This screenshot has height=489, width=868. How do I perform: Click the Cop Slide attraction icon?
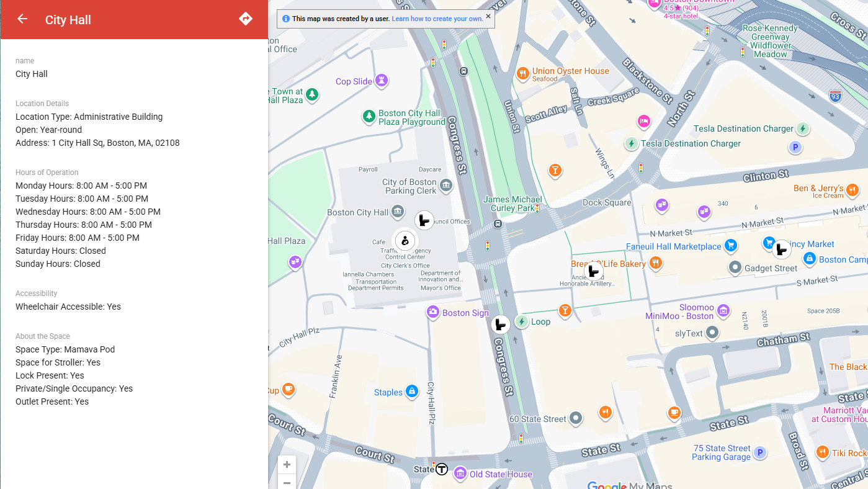[x=382, y=81]
